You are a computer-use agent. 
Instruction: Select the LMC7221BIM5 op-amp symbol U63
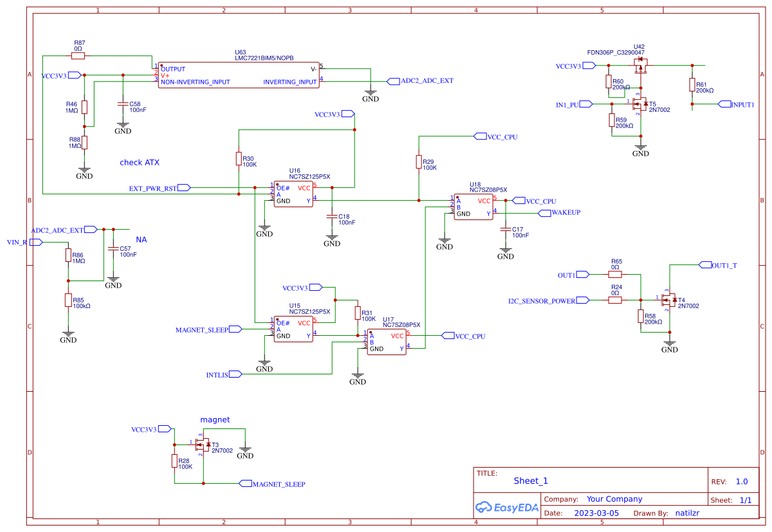[238, 74]
